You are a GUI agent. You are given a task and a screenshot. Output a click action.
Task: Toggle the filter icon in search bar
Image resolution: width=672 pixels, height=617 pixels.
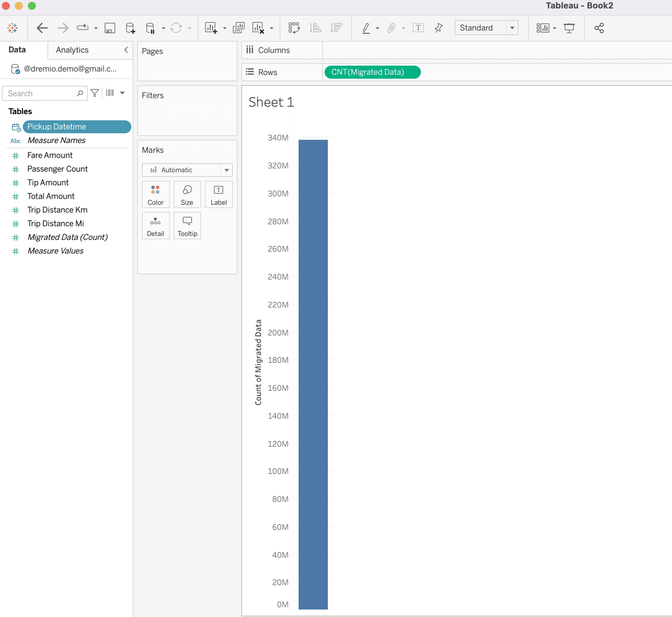[95, 93]
